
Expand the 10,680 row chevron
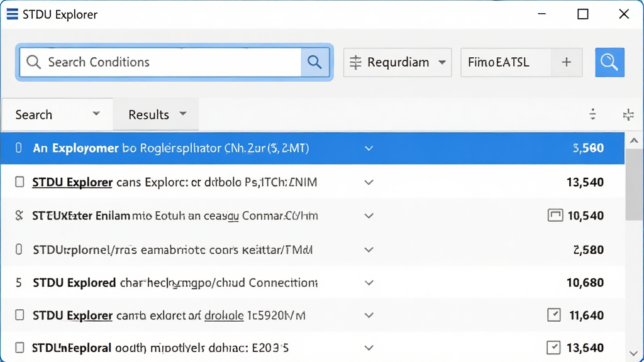369,283
